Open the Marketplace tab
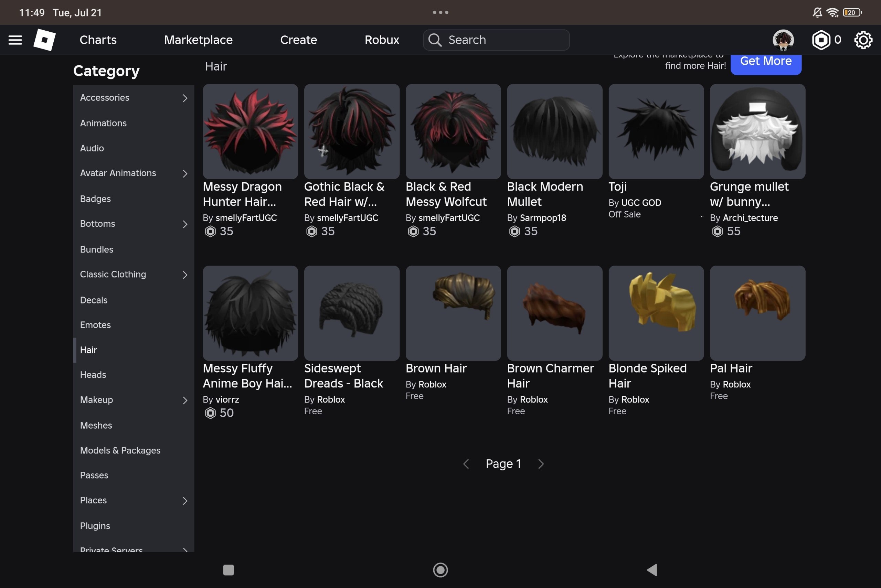881x588 pixels. (x=199, y=40)
